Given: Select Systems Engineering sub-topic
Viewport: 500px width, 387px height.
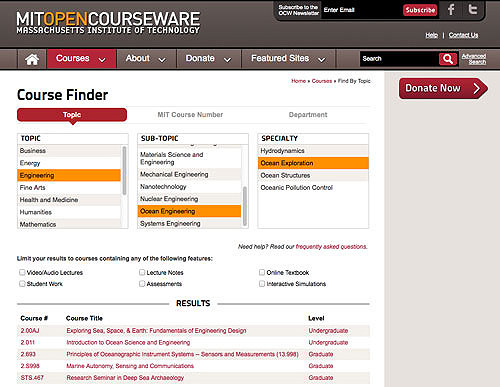Looking at the screenshot, I should point(189,223).
